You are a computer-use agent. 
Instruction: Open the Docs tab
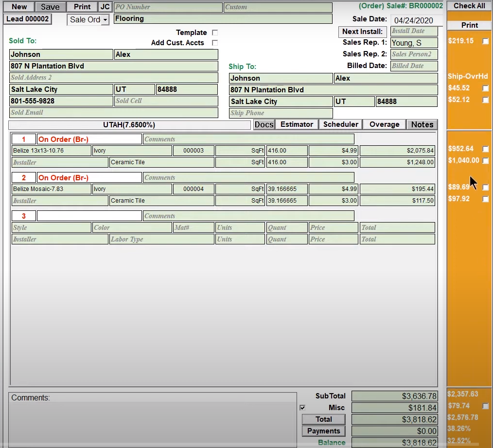(264, 124)
